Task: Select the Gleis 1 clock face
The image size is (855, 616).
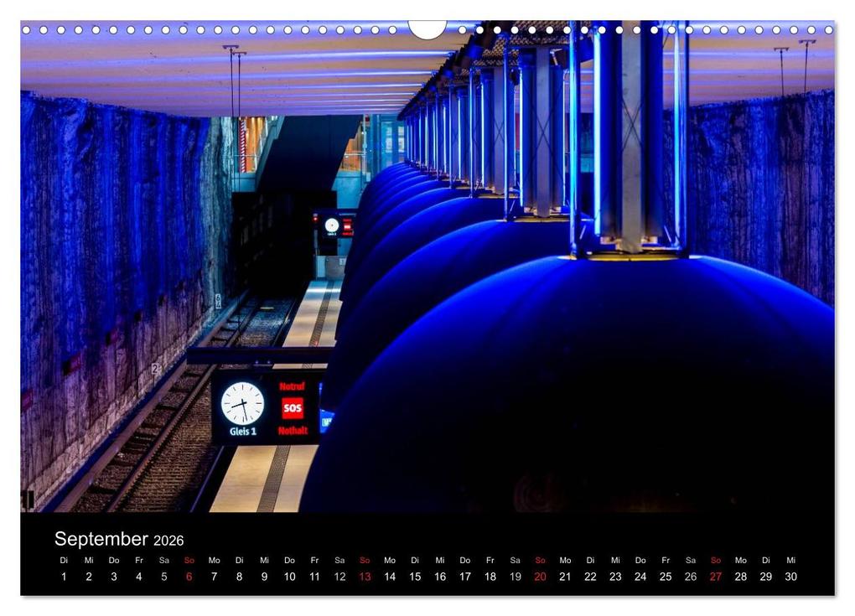Action: (x=242, y=405)
